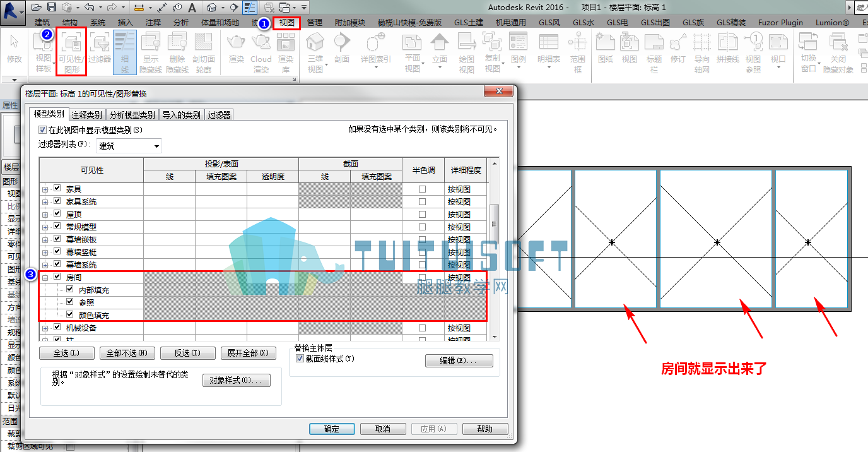
Task: Open the 过滤器列表 dropdown showing 建筑
Action: (129, 146)
